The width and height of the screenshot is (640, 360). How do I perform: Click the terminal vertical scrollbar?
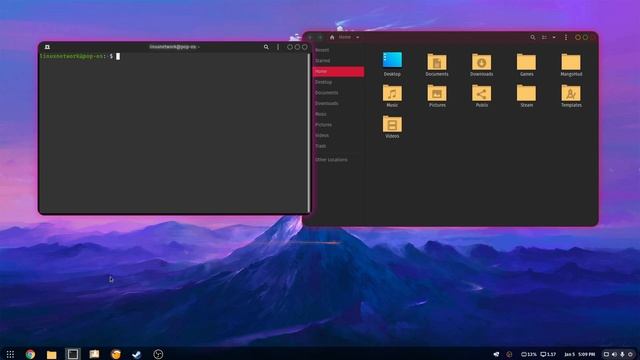click(309, 132)
